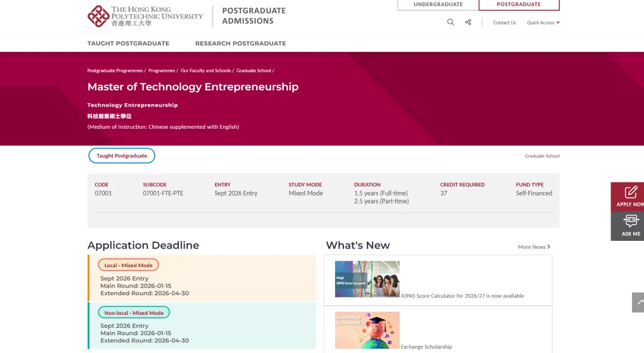Switch to the Undergraduate tab
Screen dimensions: 644x353
438,5
